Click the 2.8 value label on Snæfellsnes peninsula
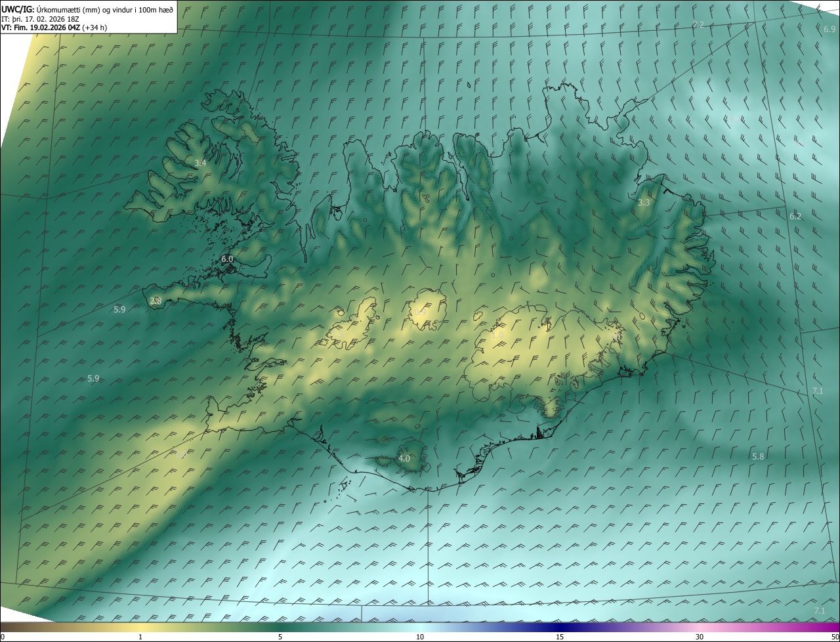The width and height of the screenshot is (840, 642). coord(156,301)
